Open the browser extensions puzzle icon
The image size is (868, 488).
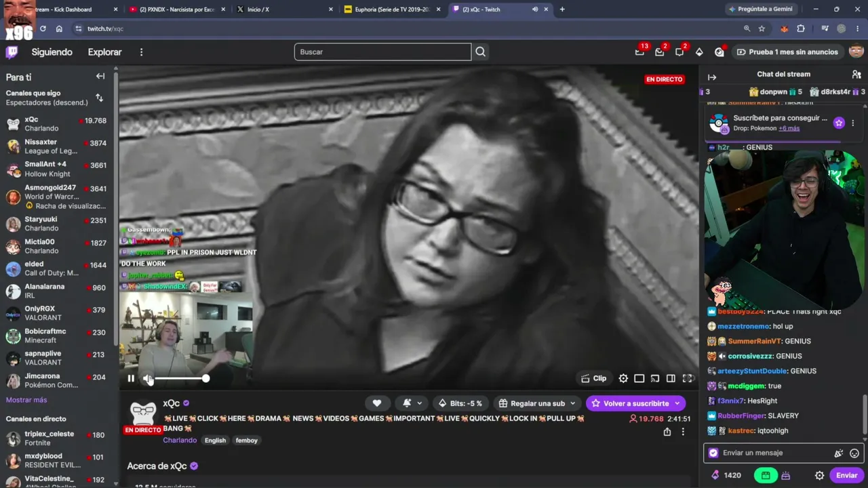(x=801, y=28)
